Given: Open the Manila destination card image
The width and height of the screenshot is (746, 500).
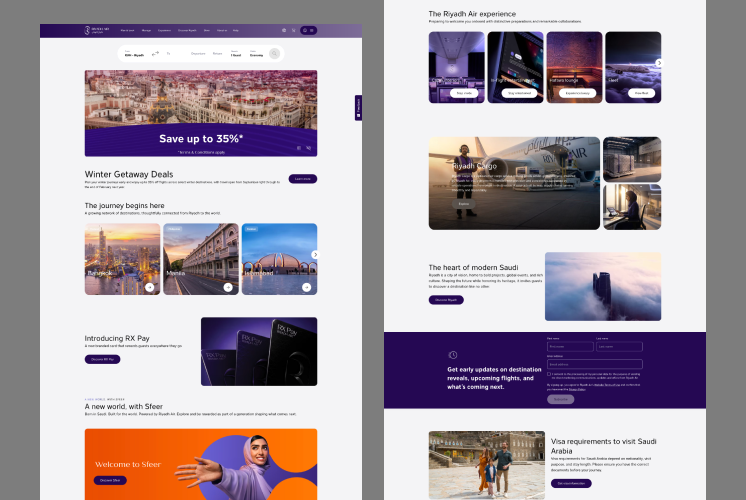Looking at the screenshot, I should [x=201, y=259].
